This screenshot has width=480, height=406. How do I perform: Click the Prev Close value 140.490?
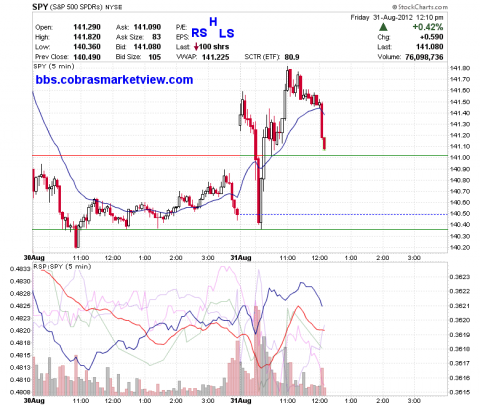coord(87,57)
